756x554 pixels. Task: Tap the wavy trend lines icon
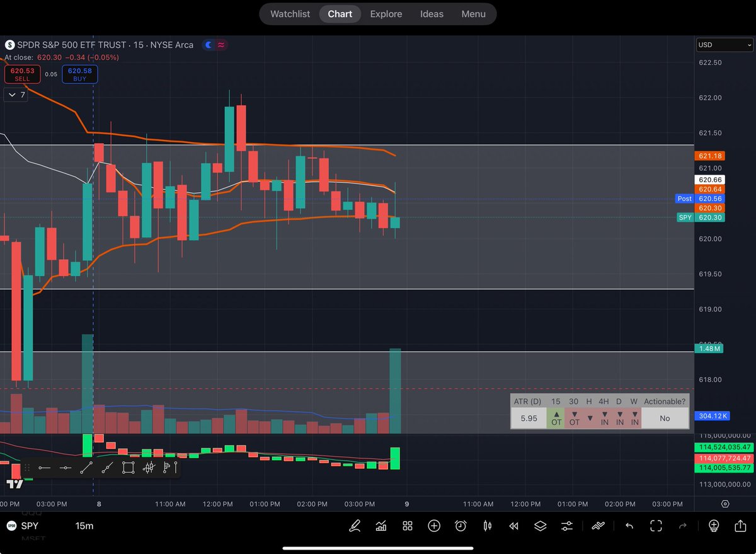tap(597, 526)
